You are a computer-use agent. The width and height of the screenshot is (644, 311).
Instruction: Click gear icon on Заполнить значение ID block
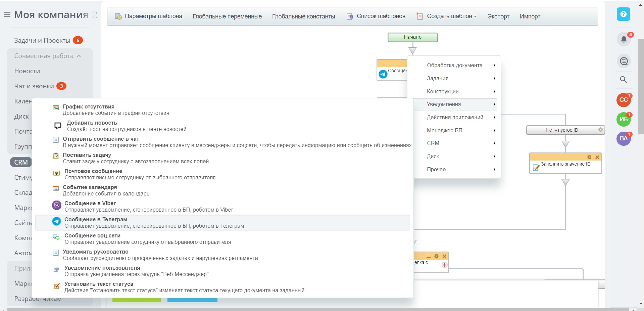coord(589,157)
